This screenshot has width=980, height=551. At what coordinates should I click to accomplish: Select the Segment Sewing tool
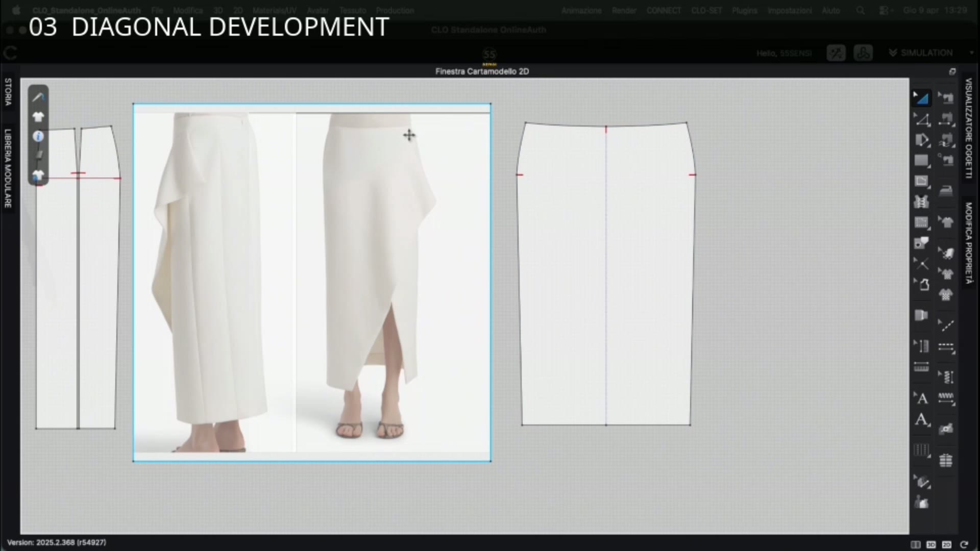click(x=946, y=118)
